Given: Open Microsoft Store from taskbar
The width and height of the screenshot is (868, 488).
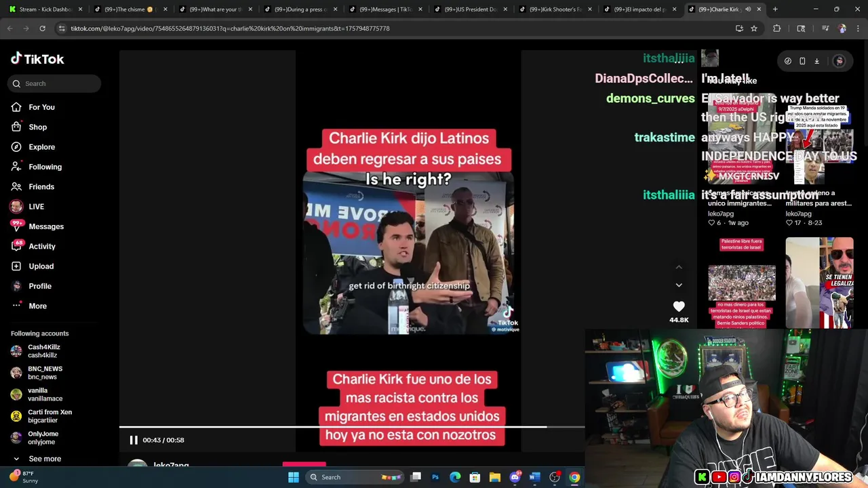Looking at the screenshot, I should click(x=475, y=477).
